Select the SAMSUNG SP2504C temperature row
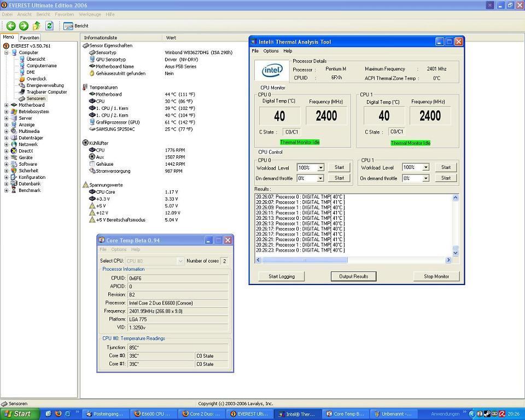Screen dimensions: 525x420 (141, 129)
